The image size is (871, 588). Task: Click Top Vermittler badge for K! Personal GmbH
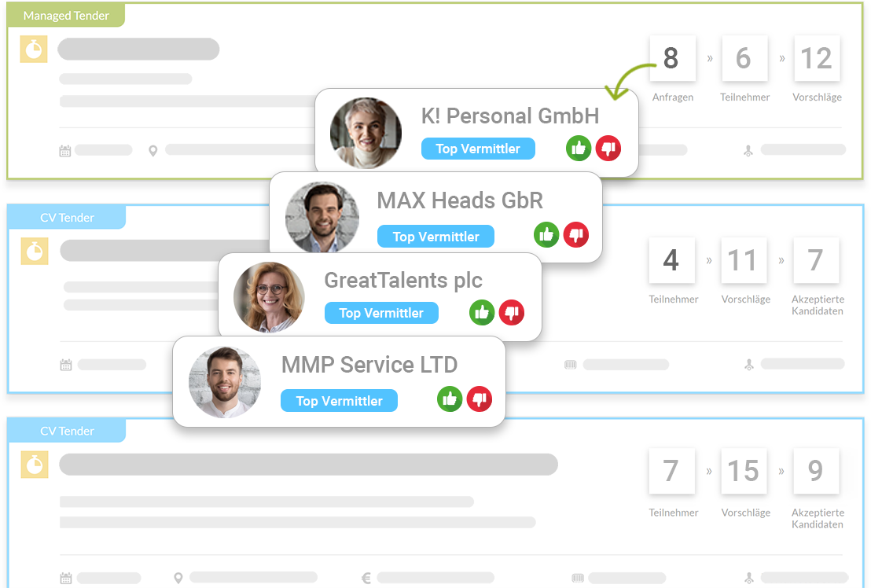click(478, 149)
